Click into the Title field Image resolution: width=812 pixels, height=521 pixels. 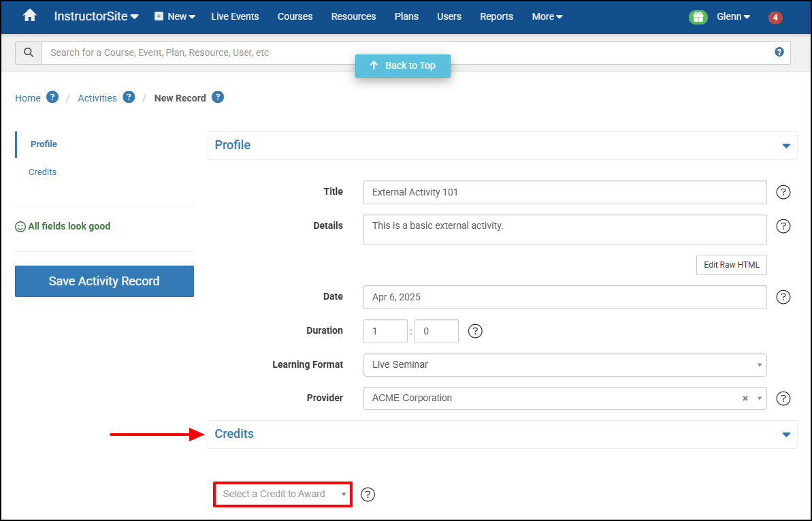point(565,192)
